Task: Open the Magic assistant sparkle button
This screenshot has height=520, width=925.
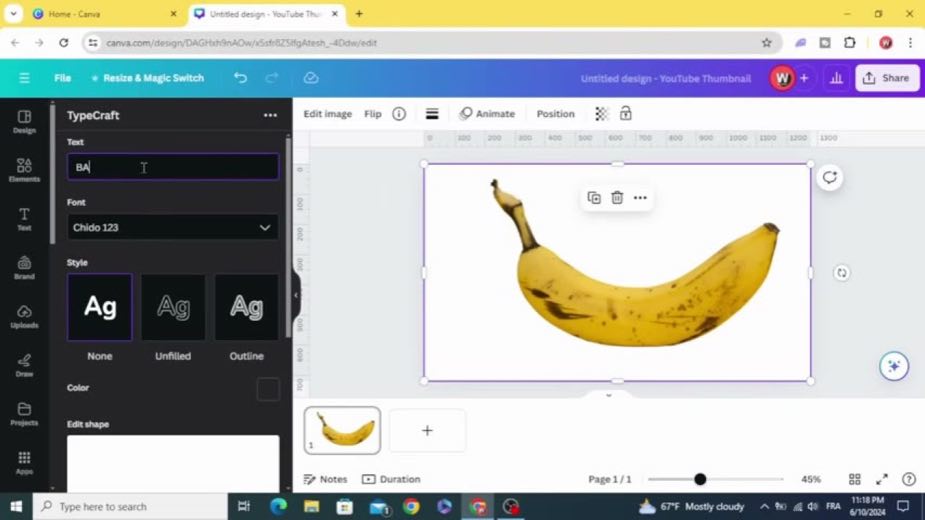Action: click(x=894, y=366)
